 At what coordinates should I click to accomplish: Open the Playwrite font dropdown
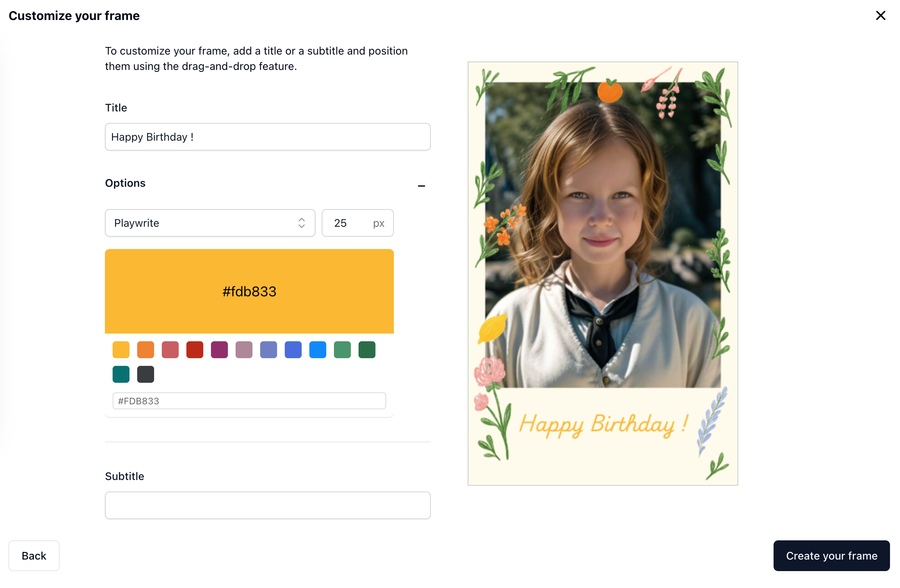[x=210, y=223]
